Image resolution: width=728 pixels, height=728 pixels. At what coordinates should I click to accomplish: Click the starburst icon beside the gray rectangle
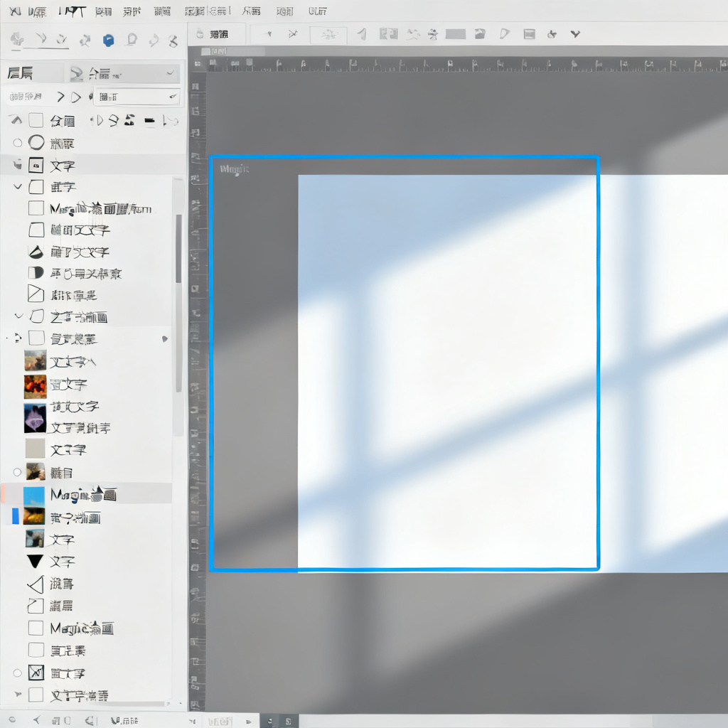click(433, 34)
